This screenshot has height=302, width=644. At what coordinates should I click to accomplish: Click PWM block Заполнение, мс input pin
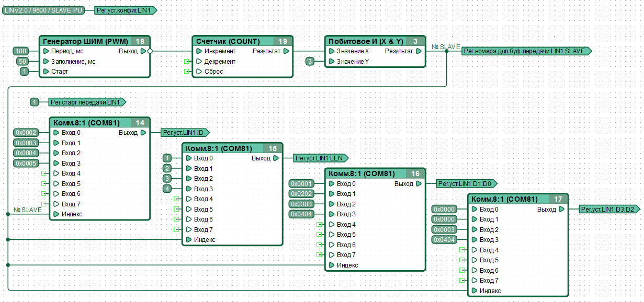47,62
